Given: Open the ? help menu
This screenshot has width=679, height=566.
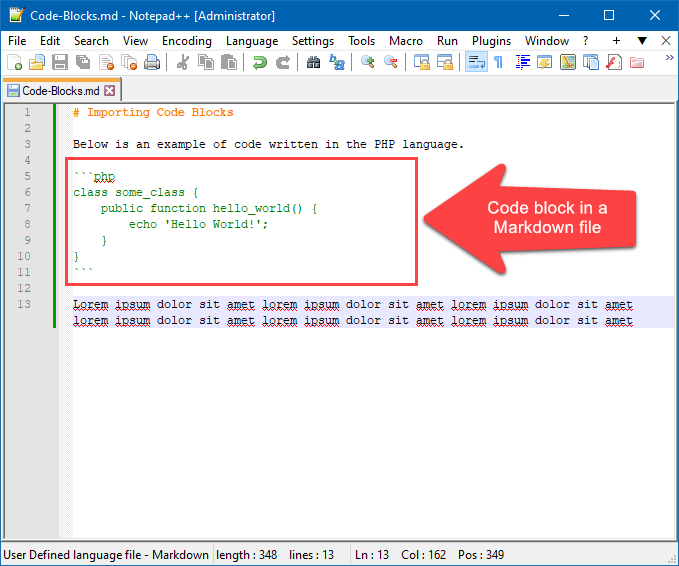Looking at the screenshot, I should tap(585, 41).
